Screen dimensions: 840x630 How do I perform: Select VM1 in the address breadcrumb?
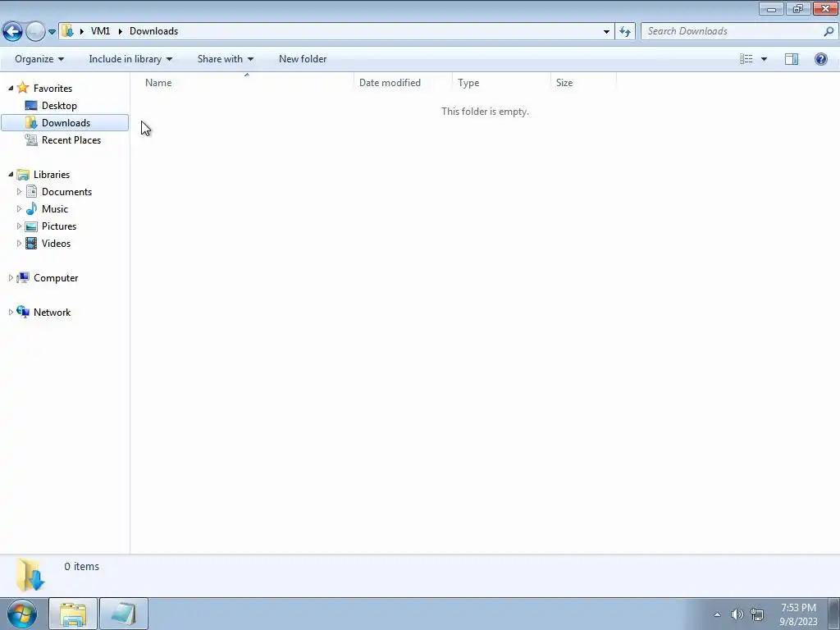pos(100,31)
